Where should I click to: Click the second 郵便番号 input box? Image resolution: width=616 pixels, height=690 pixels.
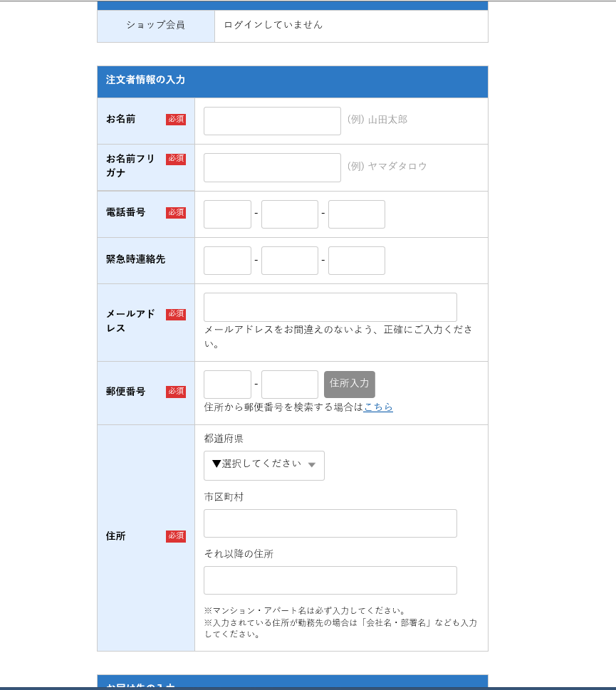(x=289, y=384)
